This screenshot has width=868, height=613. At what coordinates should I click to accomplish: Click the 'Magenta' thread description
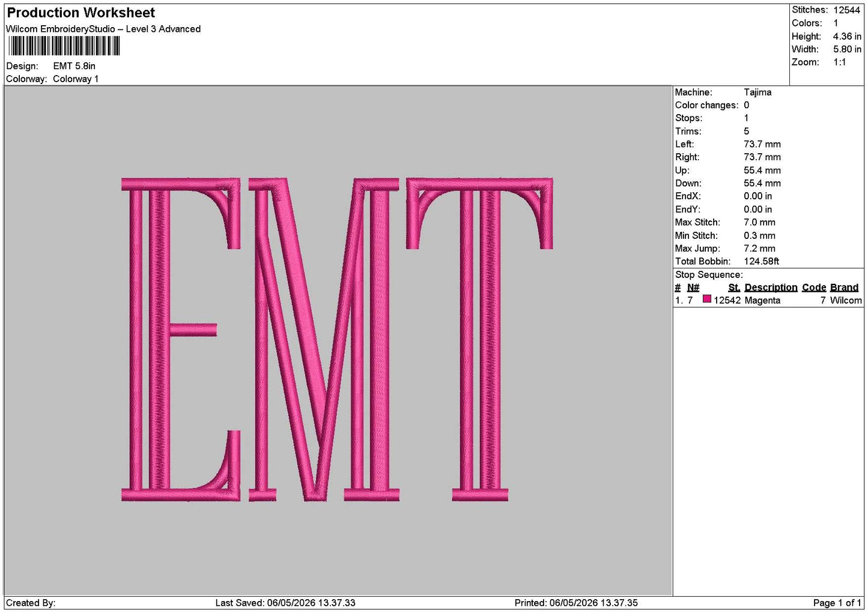(762, 300)
